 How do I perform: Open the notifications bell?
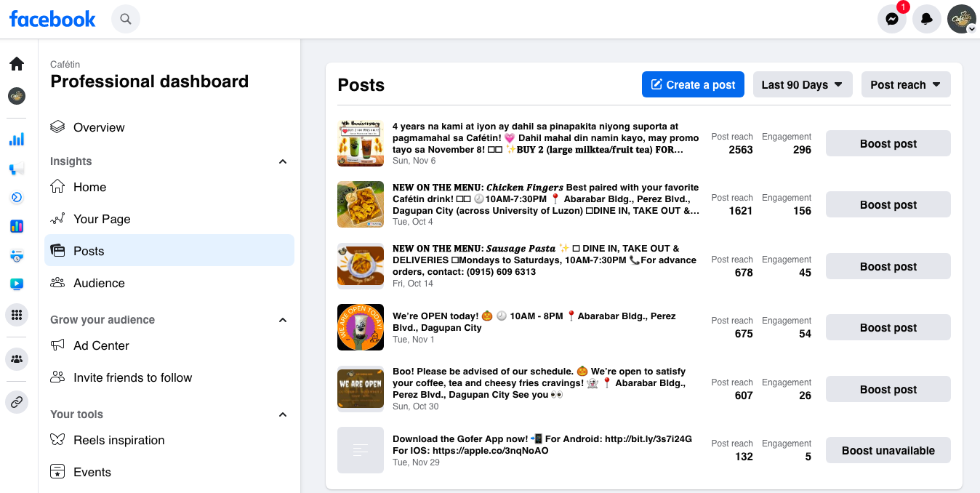pos(927,19)
